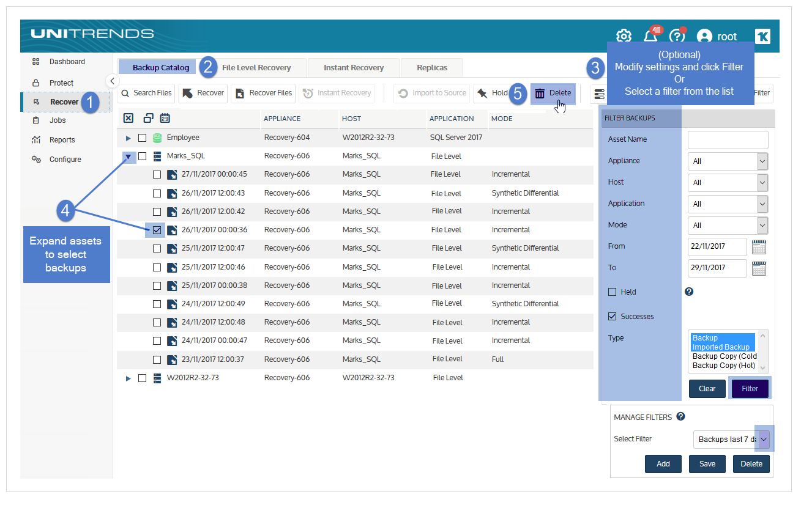The image size is (812, 508).
Task: Click the purple Filter button
Action: (750, 389)
